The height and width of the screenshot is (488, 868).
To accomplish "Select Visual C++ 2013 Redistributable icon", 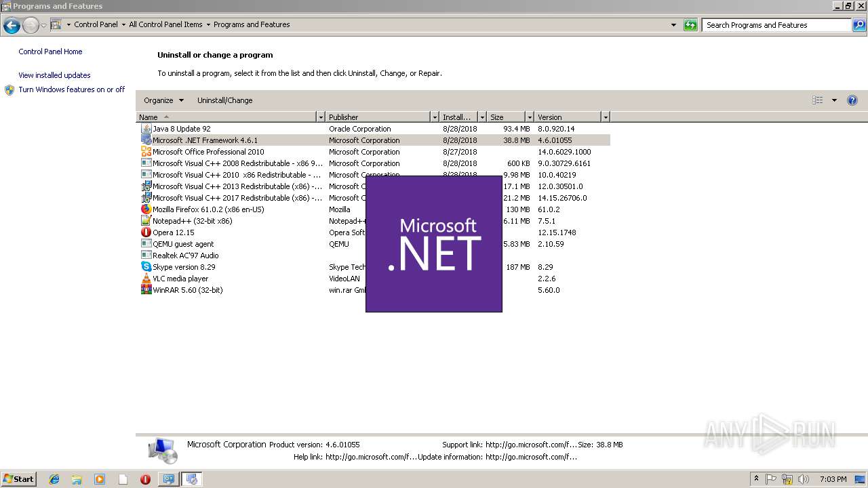I will click(x=146, y=186).
